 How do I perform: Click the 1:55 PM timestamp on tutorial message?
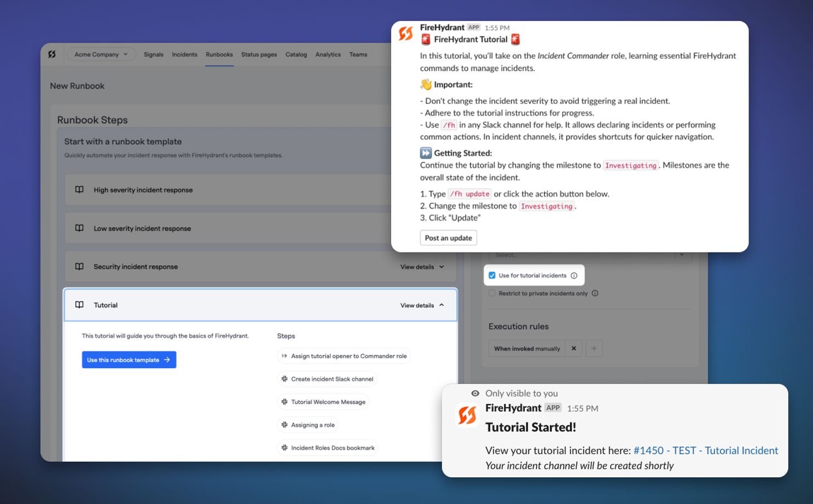497,28
